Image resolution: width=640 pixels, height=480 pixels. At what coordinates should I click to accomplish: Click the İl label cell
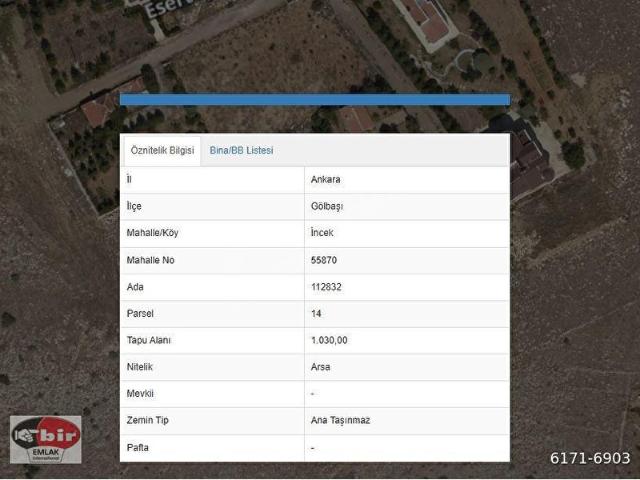click(x=212, y=180)
